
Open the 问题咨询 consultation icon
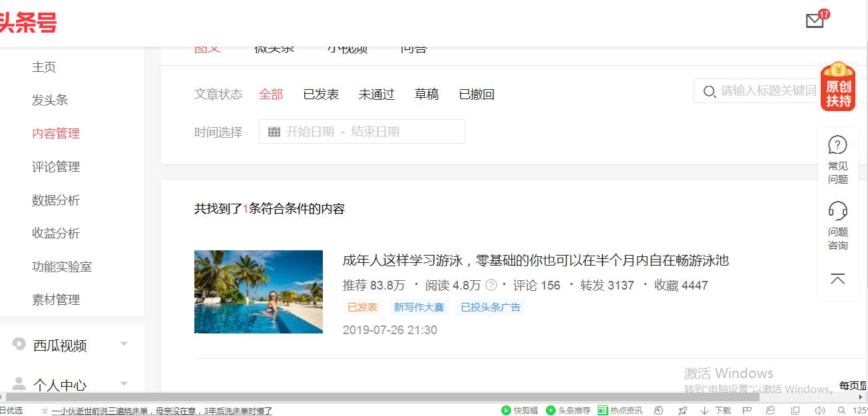(837, 212)
